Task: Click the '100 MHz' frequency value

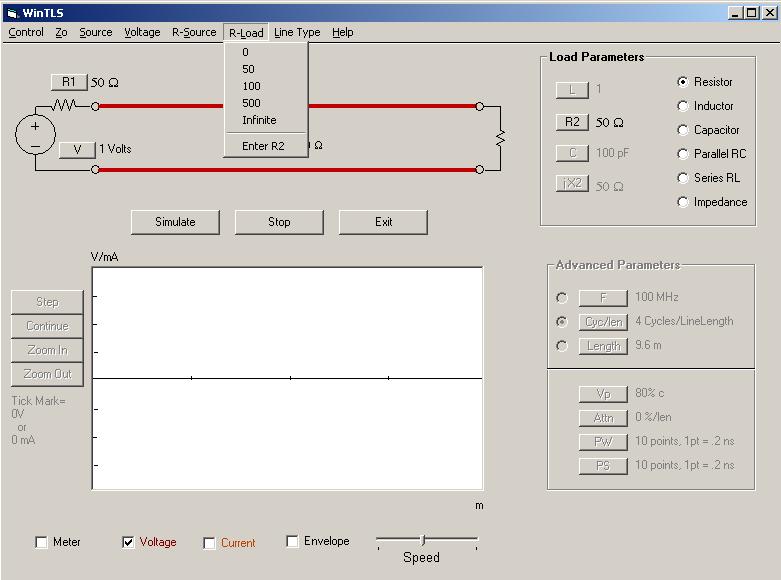Action: click(x=656, y=297)
